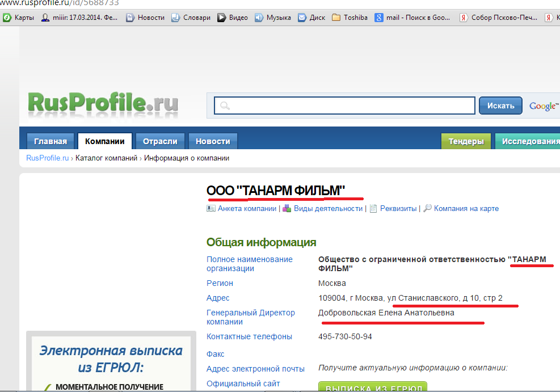Viewport: 560px width, 392px height.
Task: Open the RusProfile.ru breadcrumb link
Action: pos(47,158)
